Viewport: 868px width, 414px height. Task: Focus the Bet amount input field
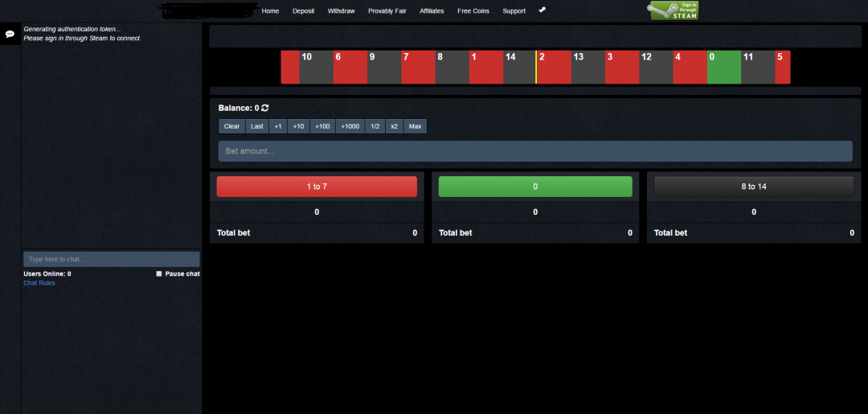tap(535, 151)
